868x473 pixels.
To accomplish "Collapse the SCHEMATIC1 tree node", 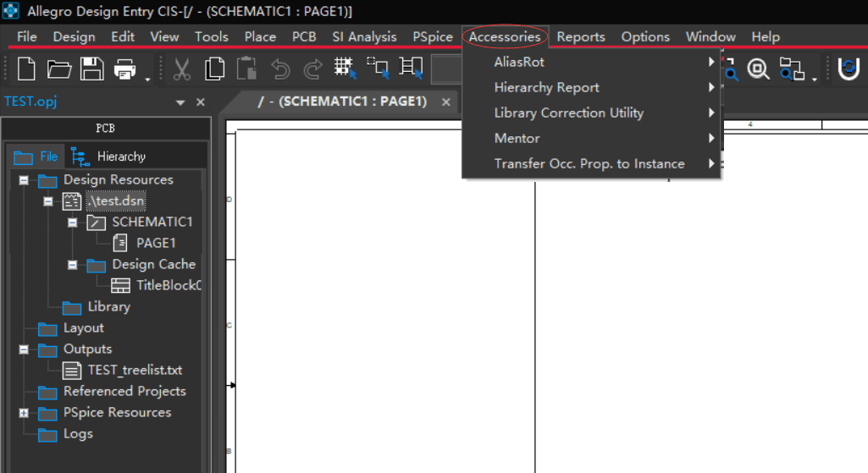I will point(73,223).
